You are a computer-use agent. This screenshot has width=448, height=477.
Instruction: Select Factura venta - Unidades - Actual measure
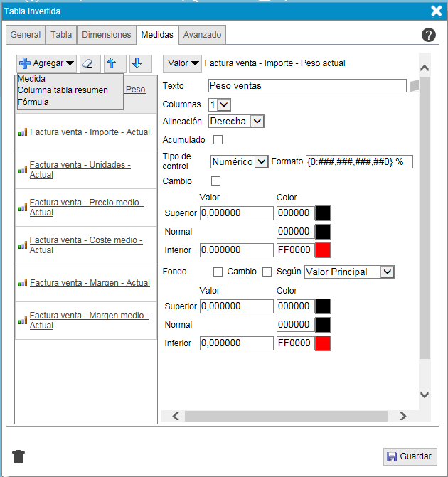pos(80,169)
